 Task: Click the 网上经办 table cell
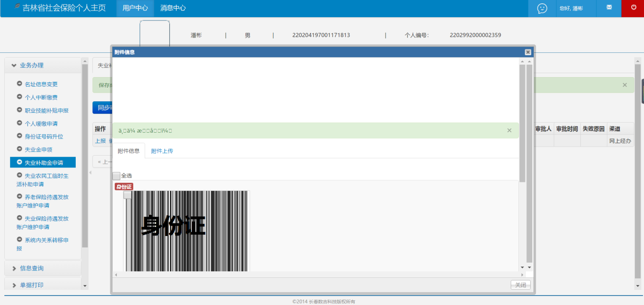(620, 141)
